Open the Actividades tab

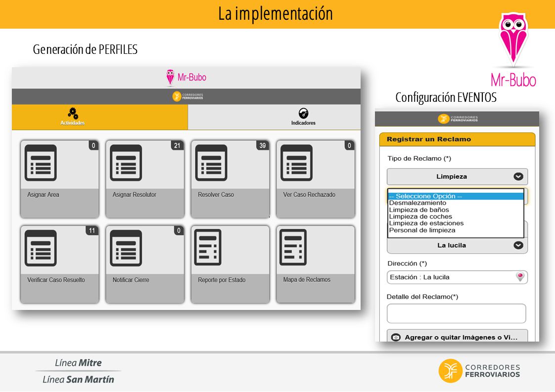click(100, 117)
